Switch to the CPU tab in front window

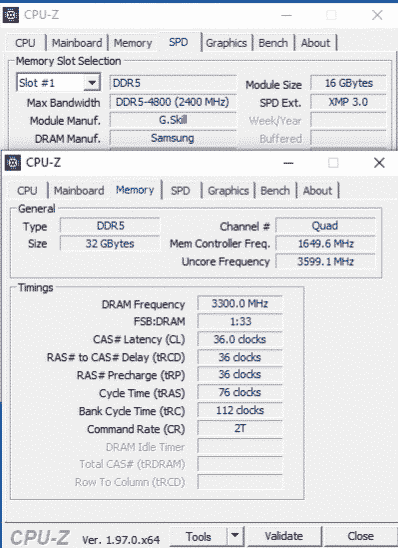[27, 190]
